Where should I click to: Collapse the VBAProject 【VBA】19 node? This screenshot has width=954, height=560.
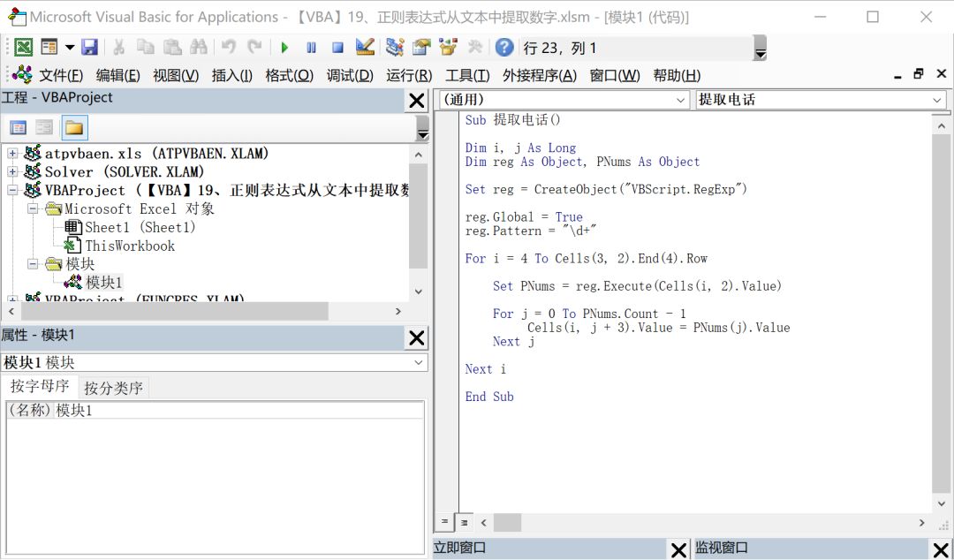click(x=12, y=190)
